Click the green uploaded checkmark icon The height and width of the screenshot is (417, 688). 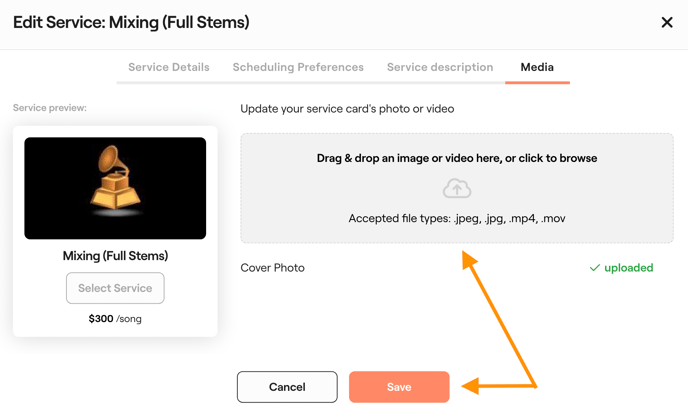coord(595,268)
